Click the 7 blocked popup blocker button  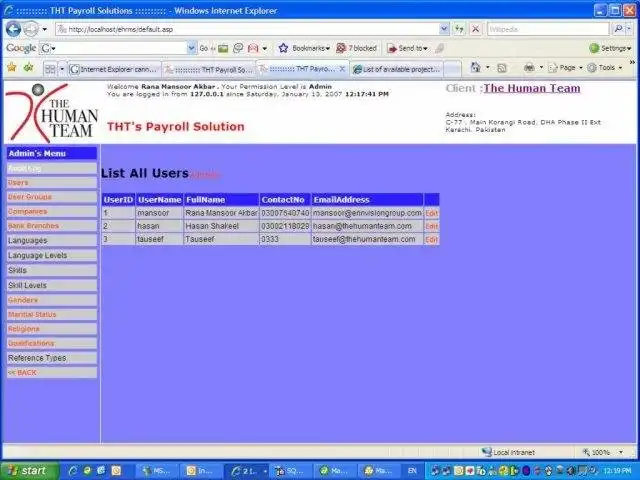click(x=356, y=48)
